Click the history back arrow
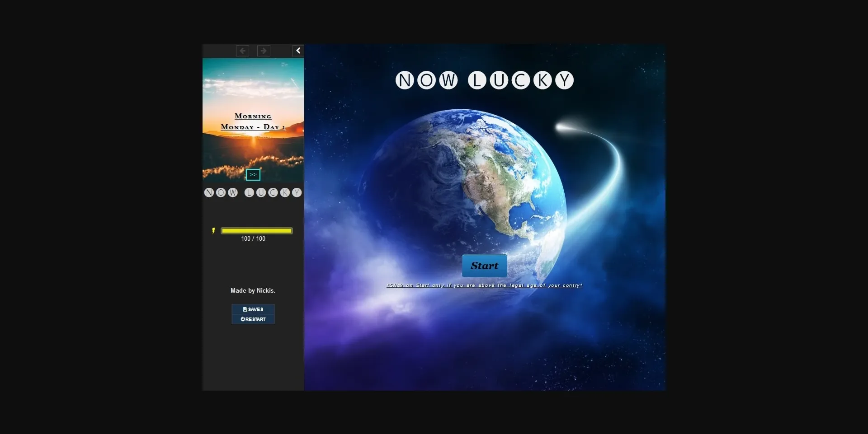 (x=242, y=51)
